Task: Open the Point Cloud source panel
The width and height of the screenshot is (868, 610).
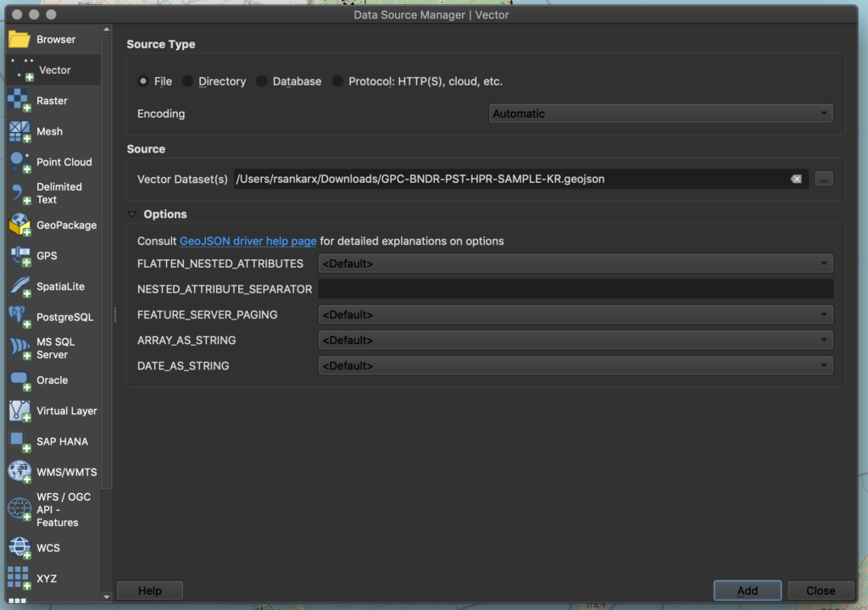Action: (53, 162)
